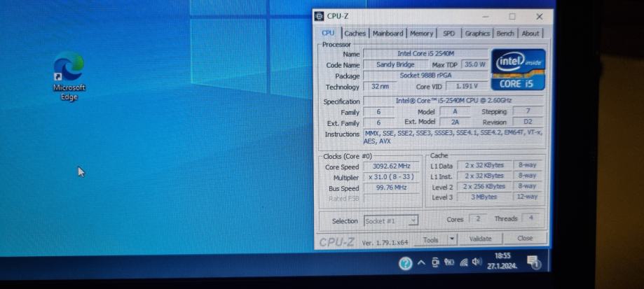Click the empty Rated FSB field
Viewport: 644px width, 289px height.
coord(392,199)
